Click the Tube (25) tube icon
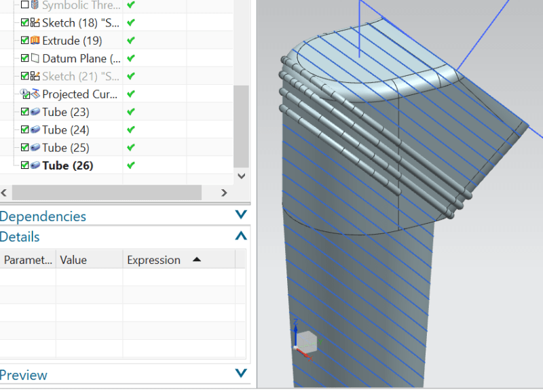Viewport: 543px width, 392px height. coord(35,148)
